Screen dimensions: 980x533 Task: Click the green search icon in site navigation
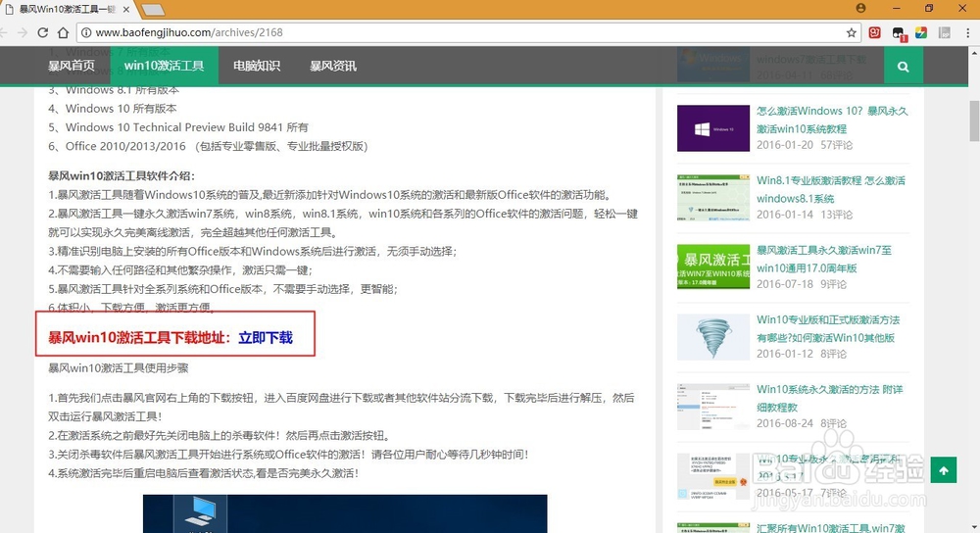[904, 67]
